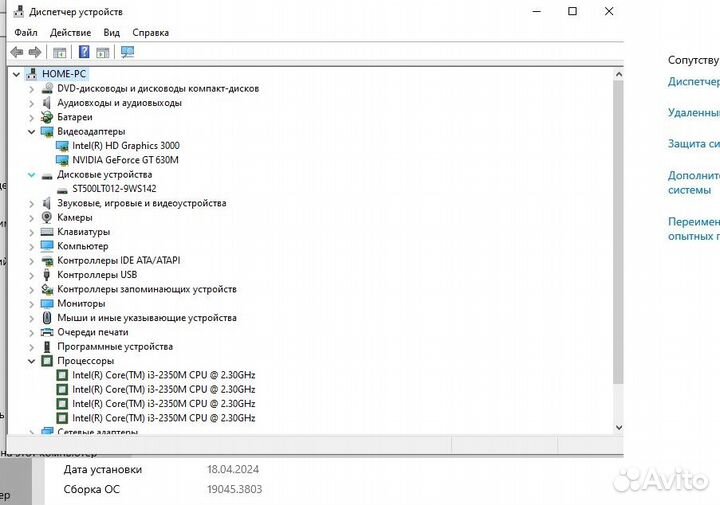This screenshot has width=720, height=505.
Task: Click the OS build value 19045.3803
Action: pos(235,489)
